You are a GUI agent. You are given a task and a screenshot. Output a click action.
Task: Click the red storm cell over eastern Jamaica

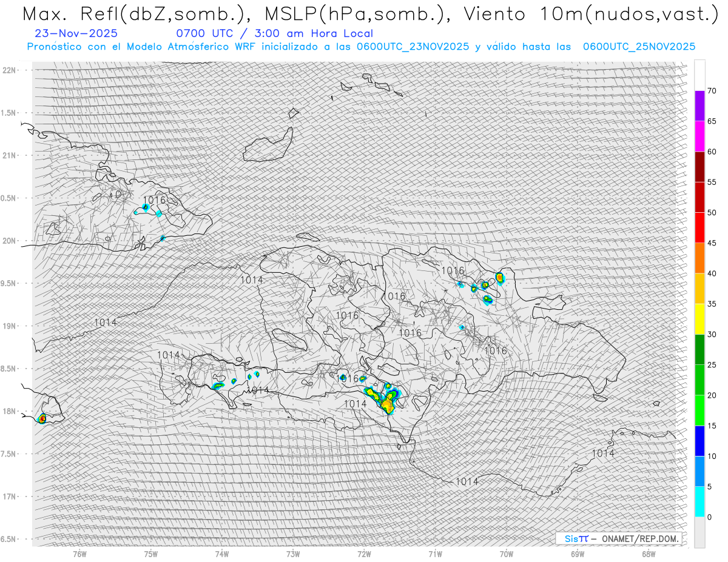(x=42, y=418)
